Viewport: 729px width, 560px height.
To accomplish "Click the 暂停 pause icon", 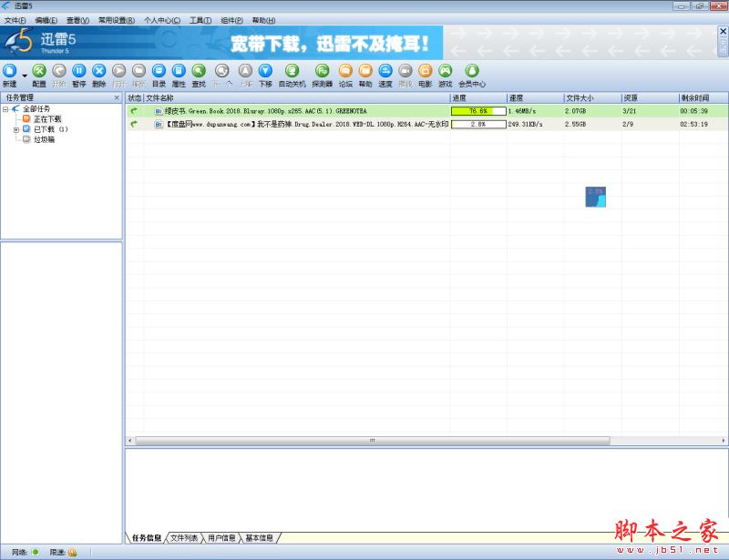I will point(79,71).
